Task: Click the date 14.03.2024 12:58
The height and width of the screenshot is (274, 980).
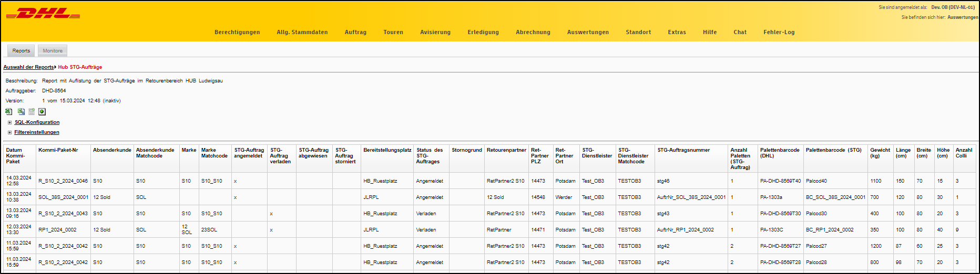Action: [x=19, y=181]
